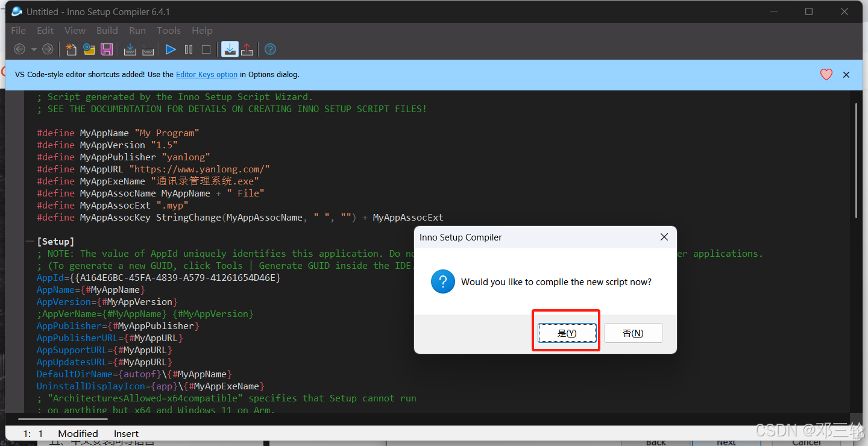This screenshot has height=446, width=868.
Task: Click the DefaultDirName={autopf} line
Action: click(x=134, y=374)
